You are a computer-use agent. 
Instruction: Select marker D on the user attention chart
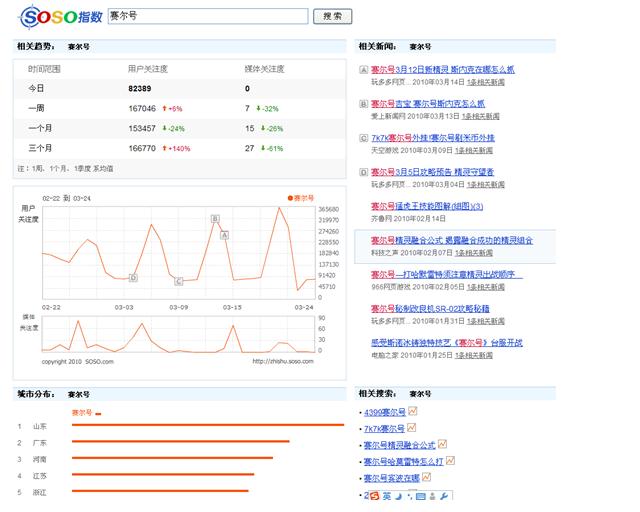point(133,278)
